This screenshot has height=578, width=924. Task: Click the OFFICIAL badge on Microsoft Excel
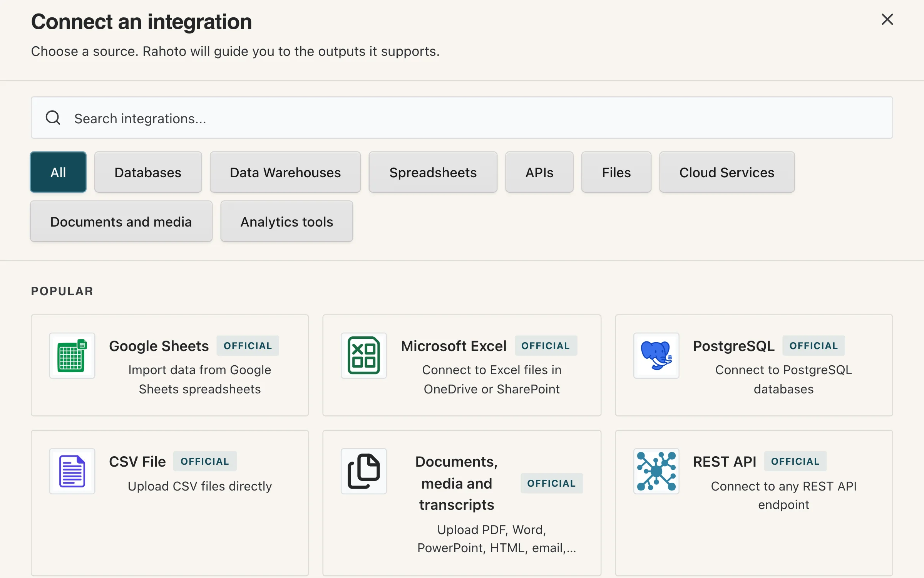pyautogui.click(x=546, y=346)
